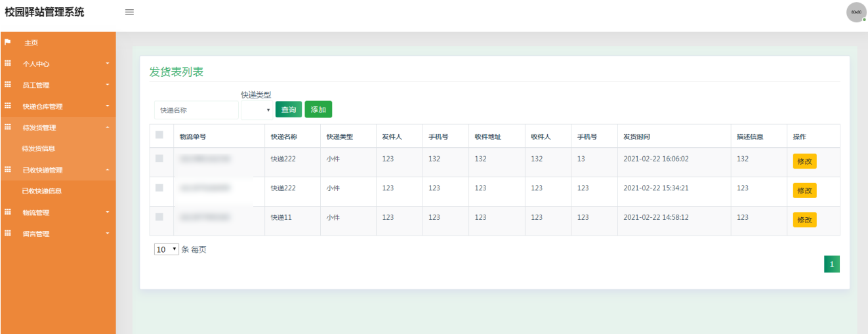Screen dimensions: 868x334
Task: Click the grid icon next to 待发货管理
Action: click(x=8, y=127)
